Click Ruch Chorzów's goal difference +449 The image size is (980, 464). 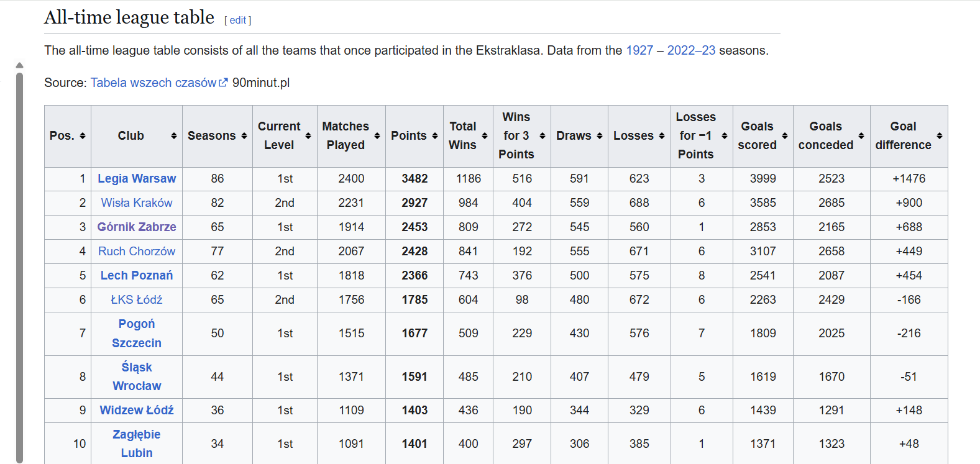click(x=909, y=252)
